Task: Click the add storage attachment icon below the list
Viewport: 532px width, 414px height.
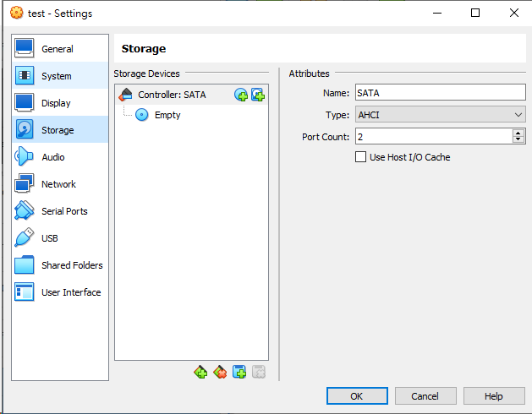Action: click(239, 372)
